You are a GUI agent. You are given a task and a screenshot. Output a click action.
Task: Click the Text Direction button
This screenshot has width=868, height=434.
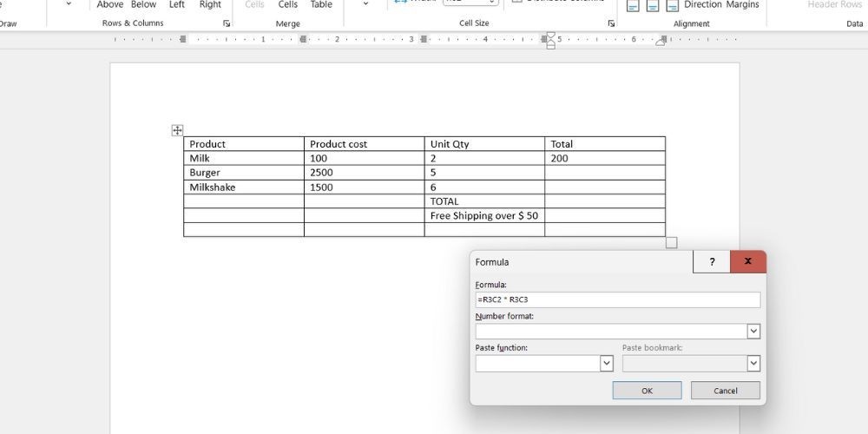click(x=703, y=4)
